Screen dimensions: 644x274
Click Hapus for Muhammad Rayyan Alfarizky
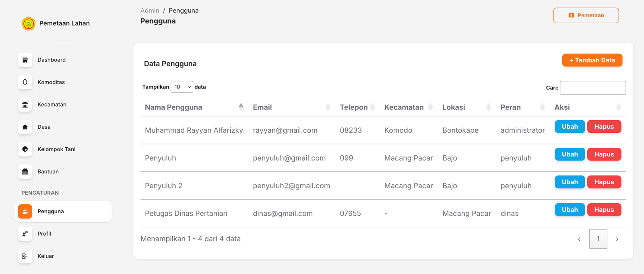point(604,126)
